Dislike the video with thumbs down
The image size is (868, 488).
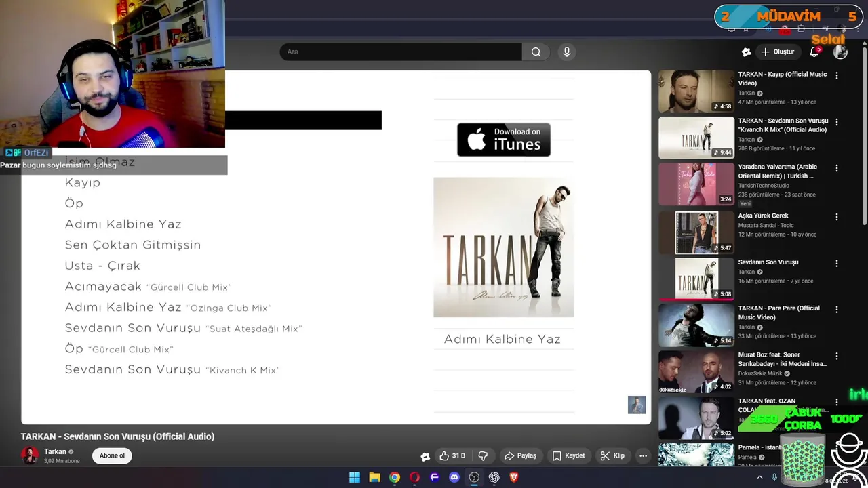tap(483, 456)
